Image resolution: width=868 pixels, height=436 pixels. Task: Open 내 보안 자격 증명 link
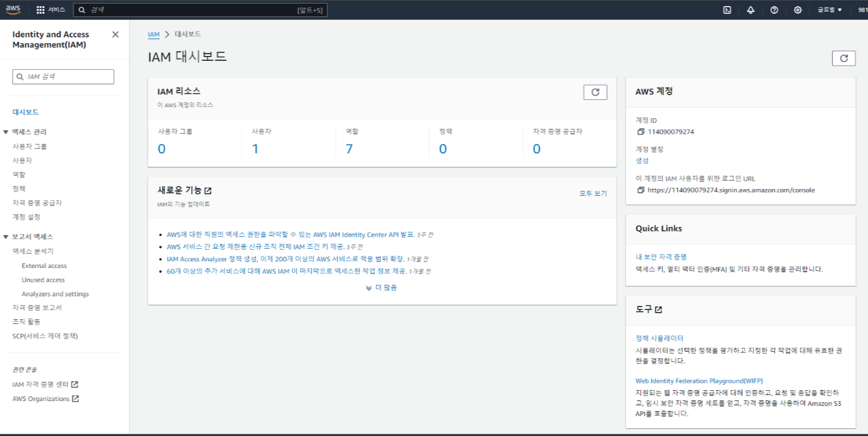[x=661, y=257]
